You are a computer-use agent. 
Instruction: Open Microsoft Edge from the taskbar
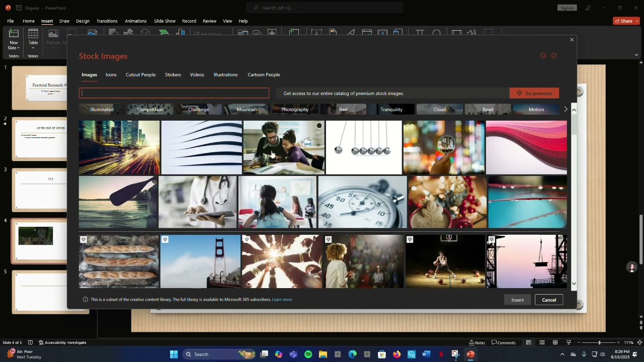352,354
